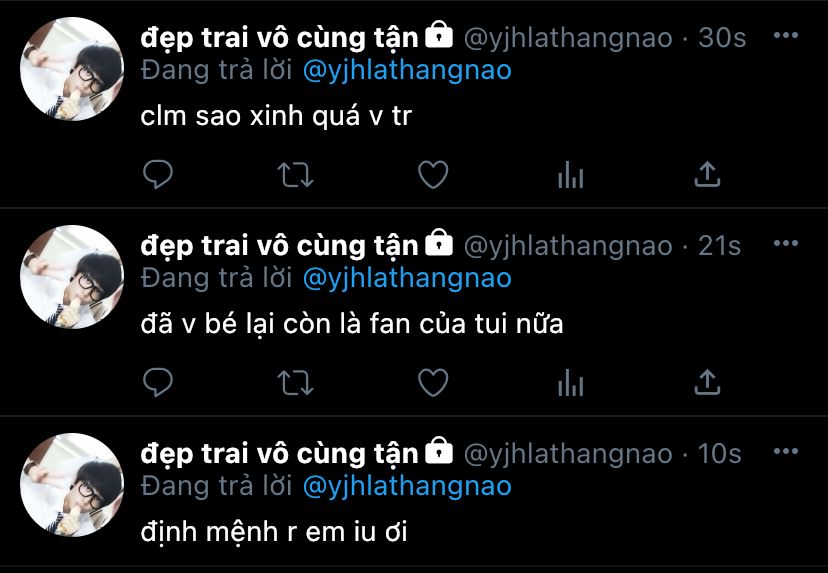828x573 pixels.
Task: Retweet the 'clm sao xinh quá v tr' tweet
Action: (x=296, y=175)
